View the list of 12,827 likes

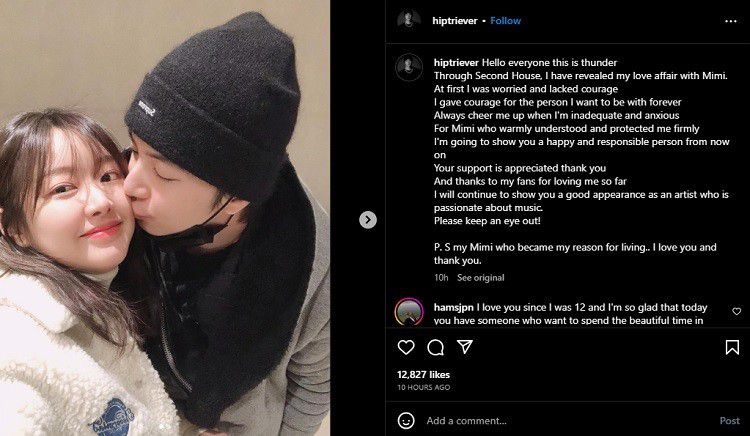pos(424,374)
